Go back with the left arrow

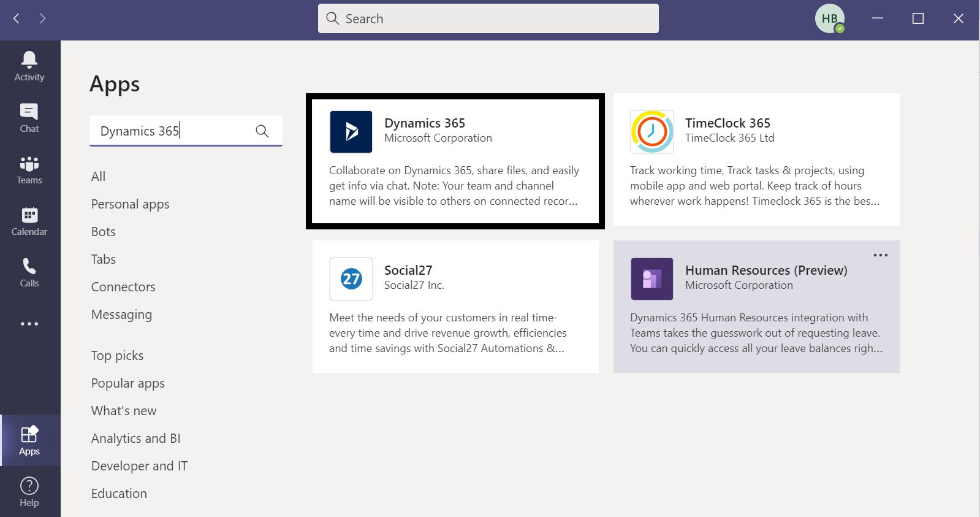(17, 19)
